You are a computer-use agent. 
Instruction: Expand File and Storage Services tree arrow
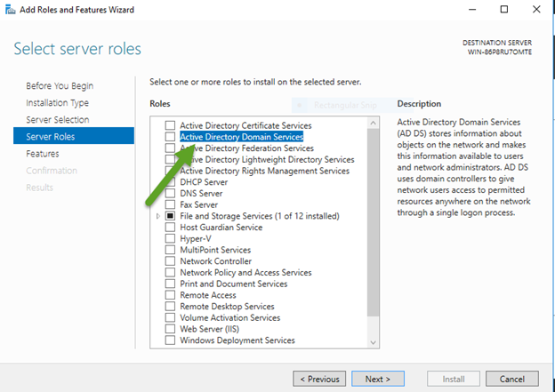[x=158, y=216]
